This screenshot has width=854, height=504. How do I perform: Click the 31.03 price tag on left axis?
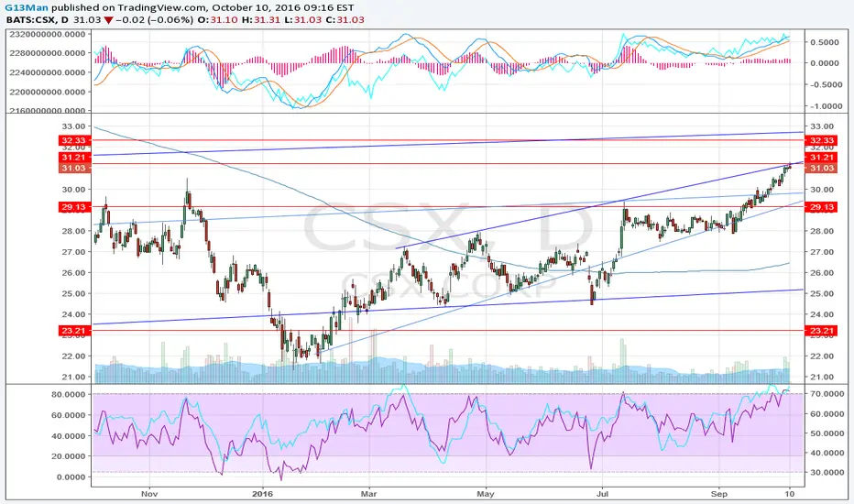tap(73, 169)
